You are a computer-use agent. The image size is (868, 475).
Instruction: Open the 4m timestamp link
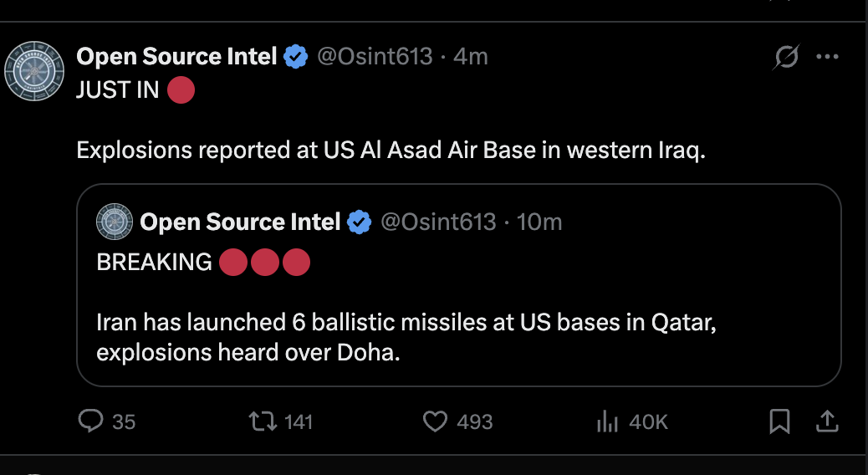471,57
